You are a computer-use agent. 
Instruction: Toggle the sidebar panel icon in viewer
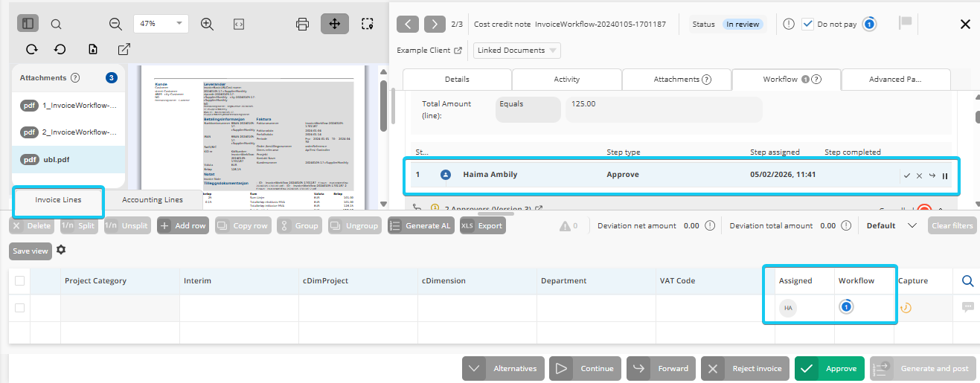(x=28, y=24)
